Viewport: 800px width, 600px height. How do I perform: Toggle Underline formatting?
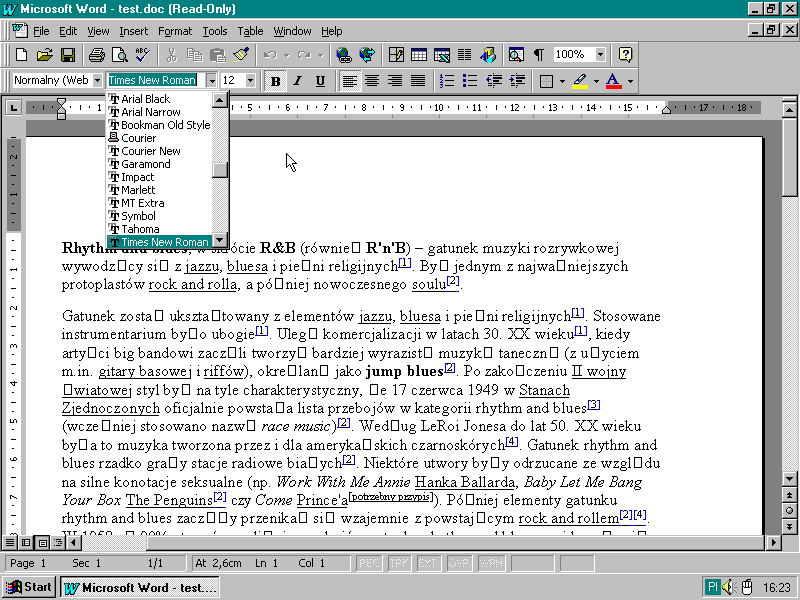coord(320,81)
